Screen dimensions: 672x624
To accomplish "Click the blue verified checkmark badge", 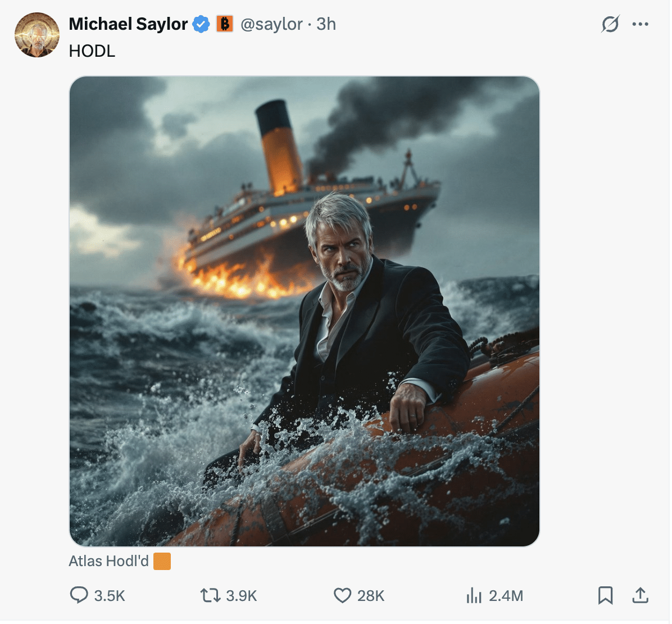I will (x=201, y=24).
